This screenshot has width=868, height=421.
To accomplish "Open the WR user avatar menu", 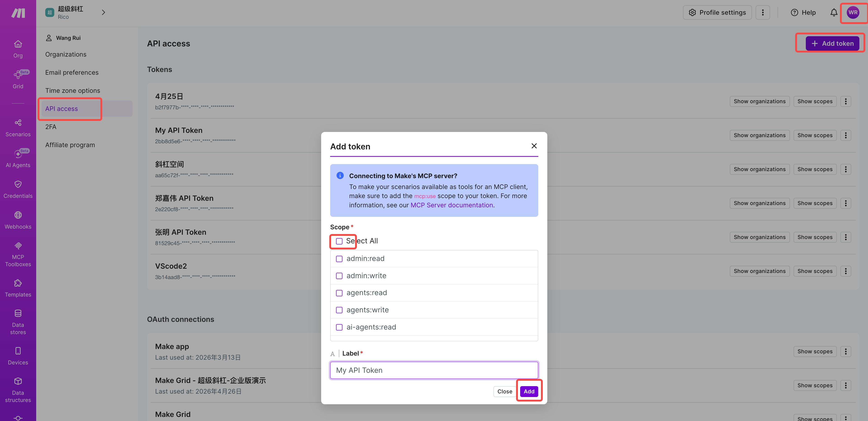I will point(852,12).
